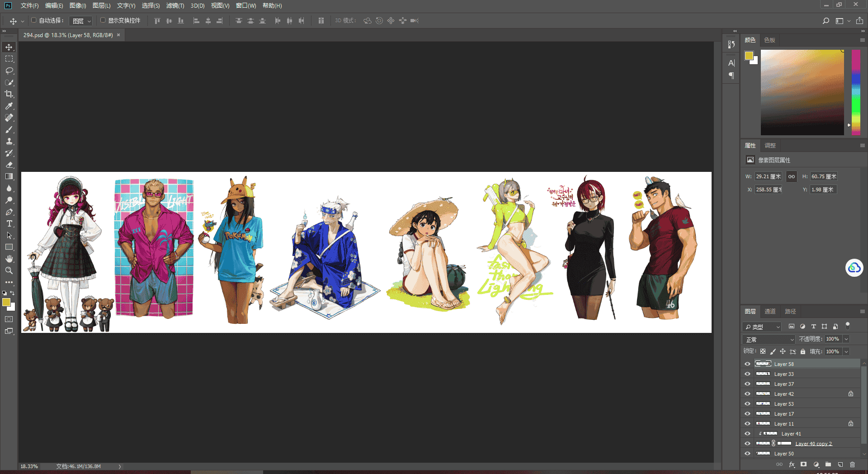Select the Pen tool
868x474 pixels.
(x=9, y=212)
